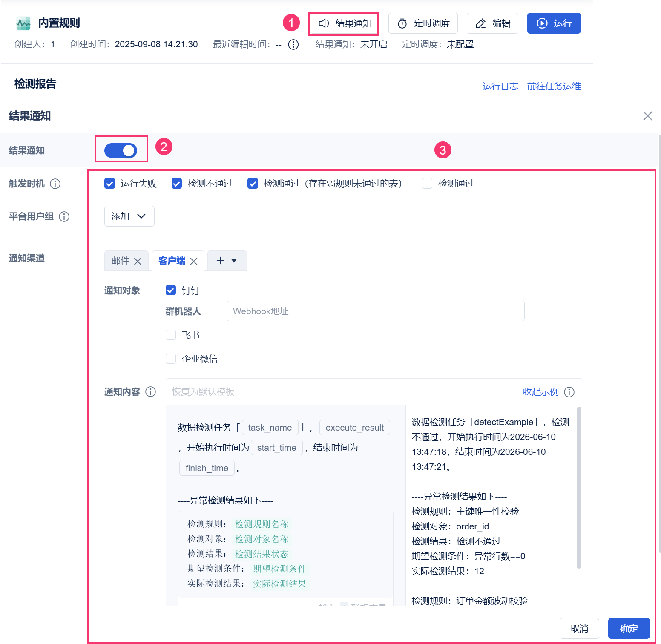
Task: Open the plus add-channel dropdown
Action: point(227,261)
